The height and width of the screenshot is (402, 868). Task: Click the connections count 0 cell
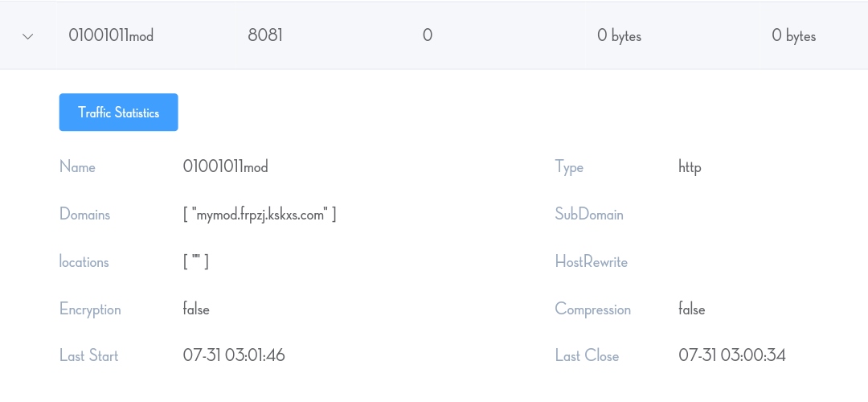click(x=427, y=36)
